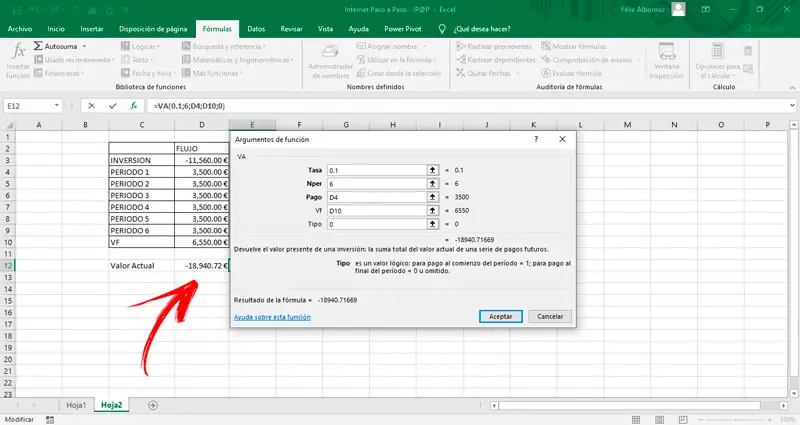Click the collapse-dialog arrow beside Tasa field
Screen dimensions: 800x425
(433, 171)
